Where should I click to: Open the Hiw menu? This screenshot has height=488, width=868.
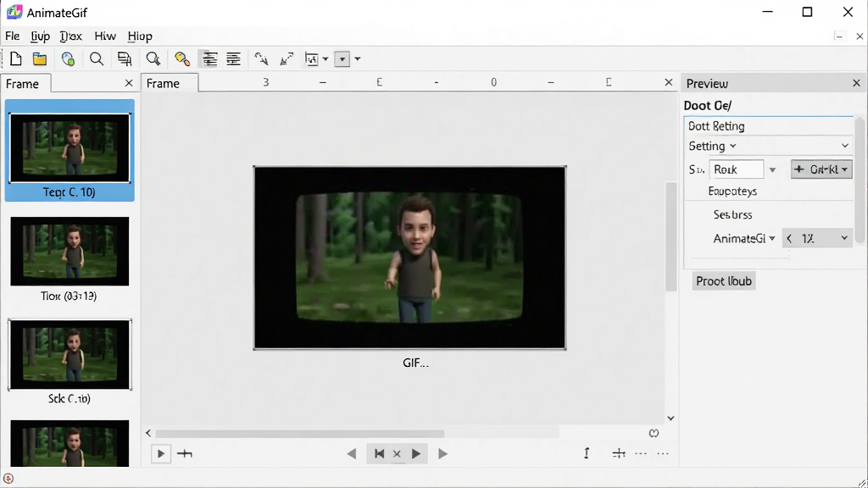click(105, 36)
